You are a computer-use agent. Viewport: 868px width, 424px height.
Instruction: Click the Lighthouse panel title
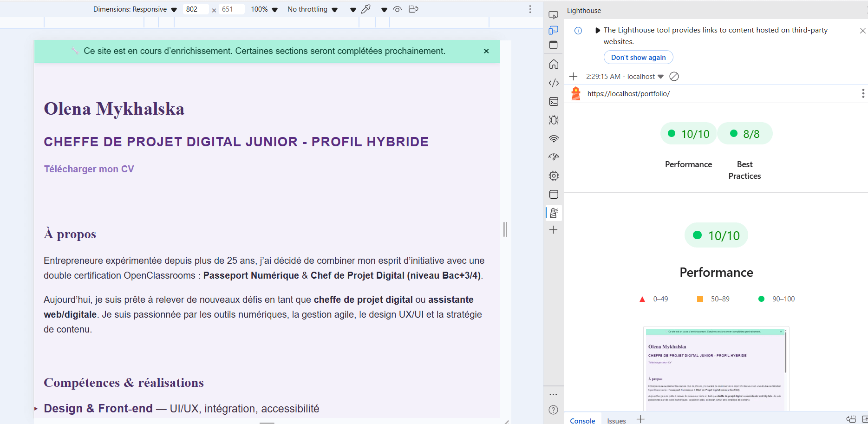(x=584, y=10)
